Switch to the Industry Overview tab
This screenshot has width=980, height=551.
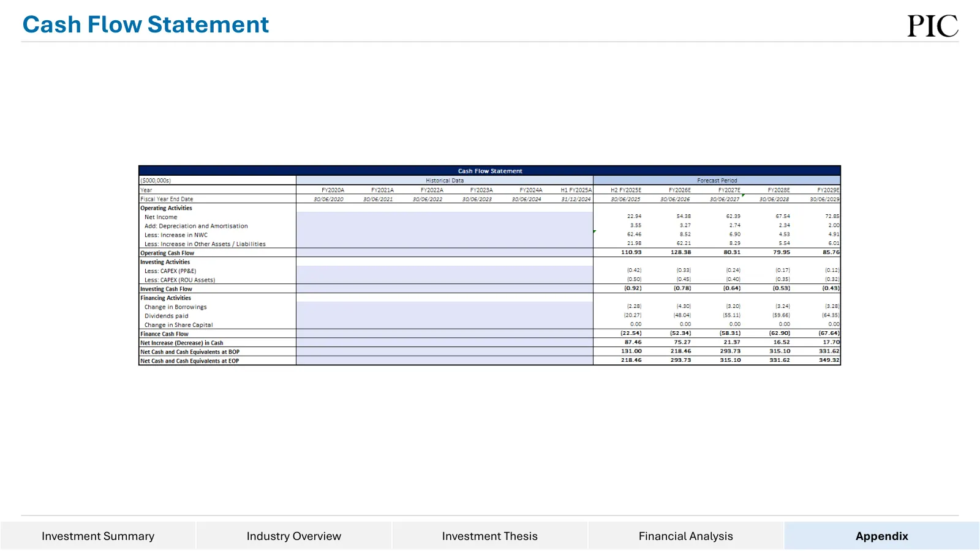coord(294,536)
